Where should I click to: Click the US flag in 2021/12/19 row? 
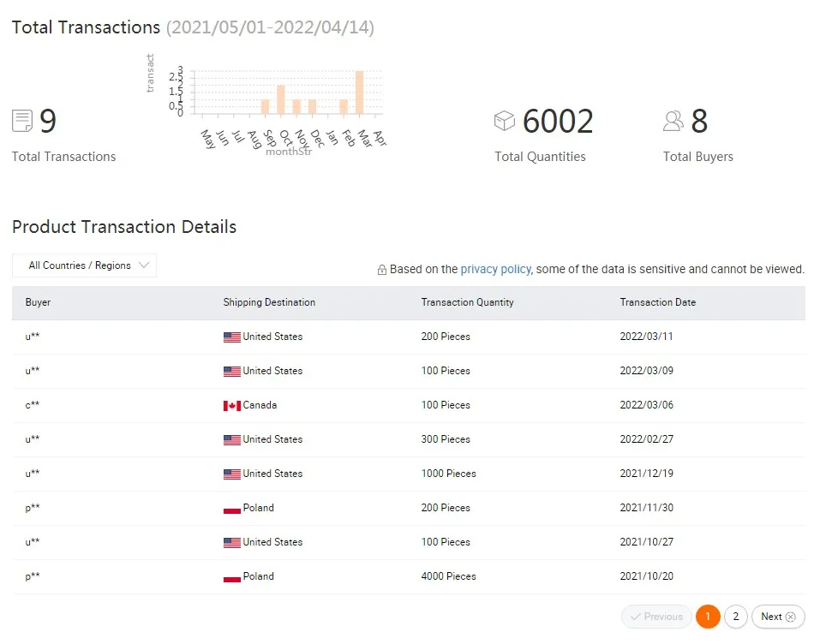pyautogui.click(x=231, y=474)
